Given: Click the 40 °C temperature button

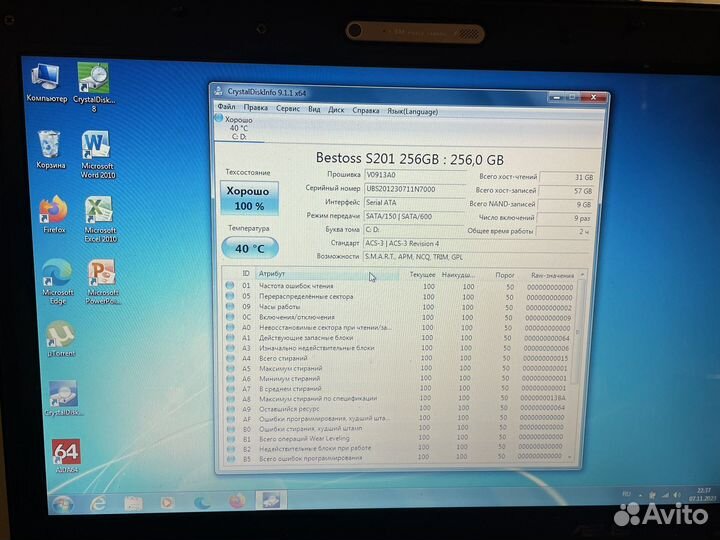Looking at the screenshot, I should click(250, 248).
